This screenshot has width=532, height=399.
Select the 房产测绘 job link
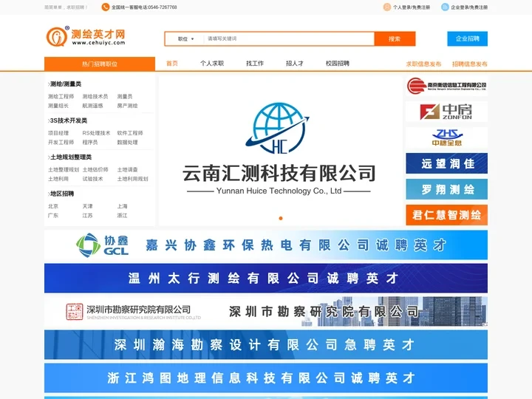coord(128,106)
